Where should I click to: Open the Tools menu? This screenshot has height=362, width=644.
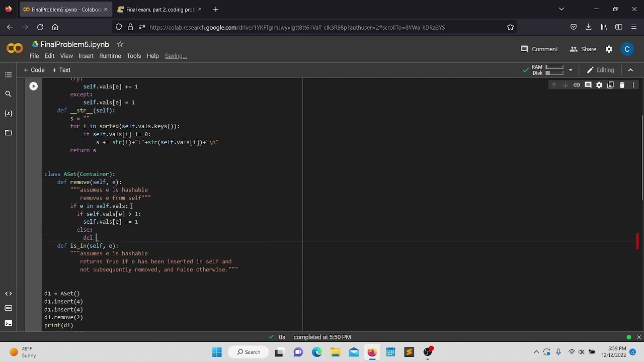(x=134, y=56)
